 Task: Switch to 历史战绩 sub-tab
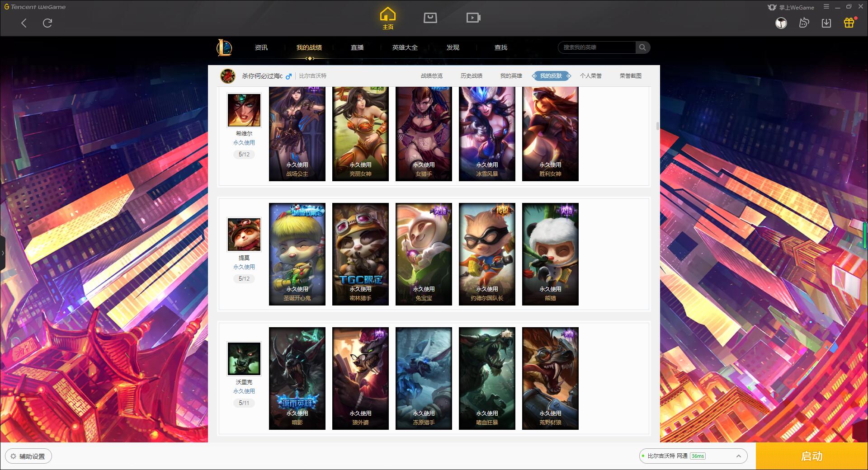472,76
